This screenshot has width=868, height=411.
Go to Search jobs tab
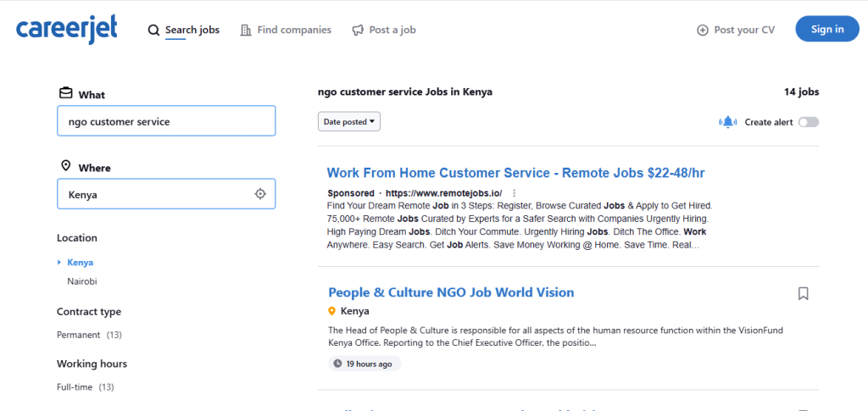192,30
